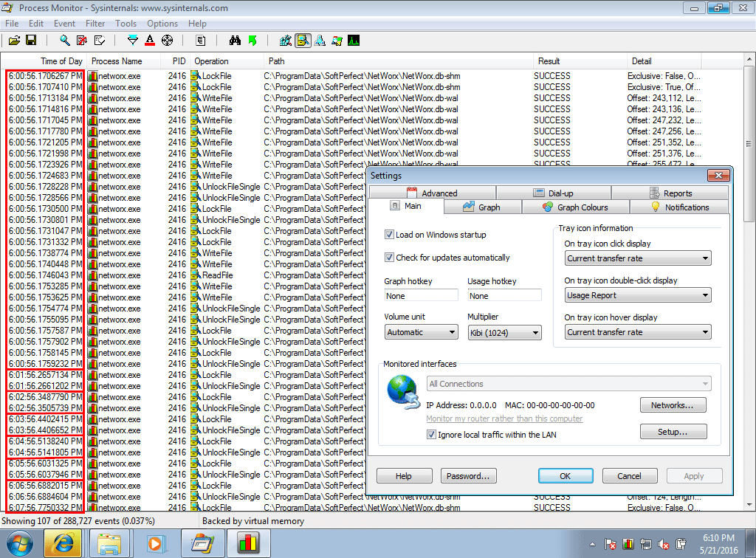The width and height of the screenshot is (756, 558).
Task: Click the event list vertical scrollbar thumb
Action: 749,144
